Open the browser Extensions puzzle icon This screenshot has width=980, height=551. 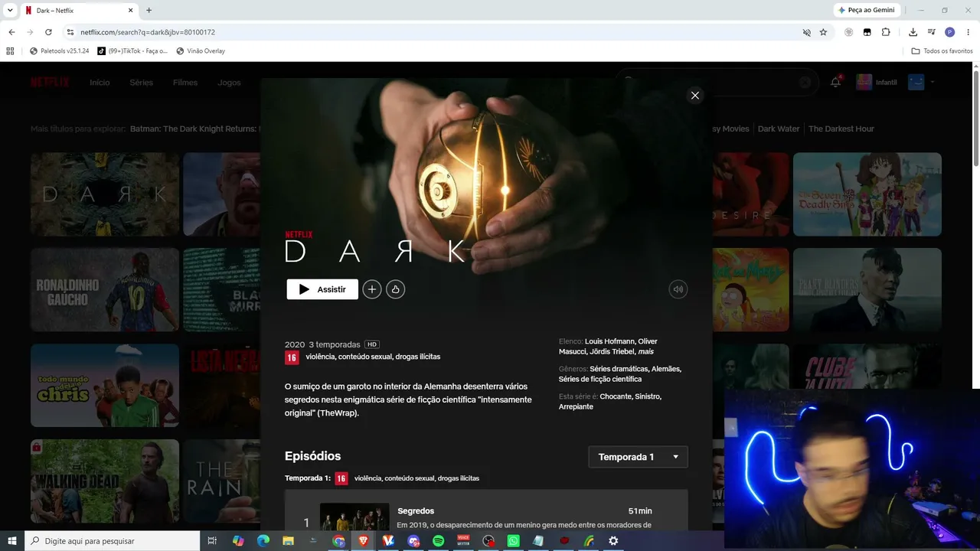886,32
